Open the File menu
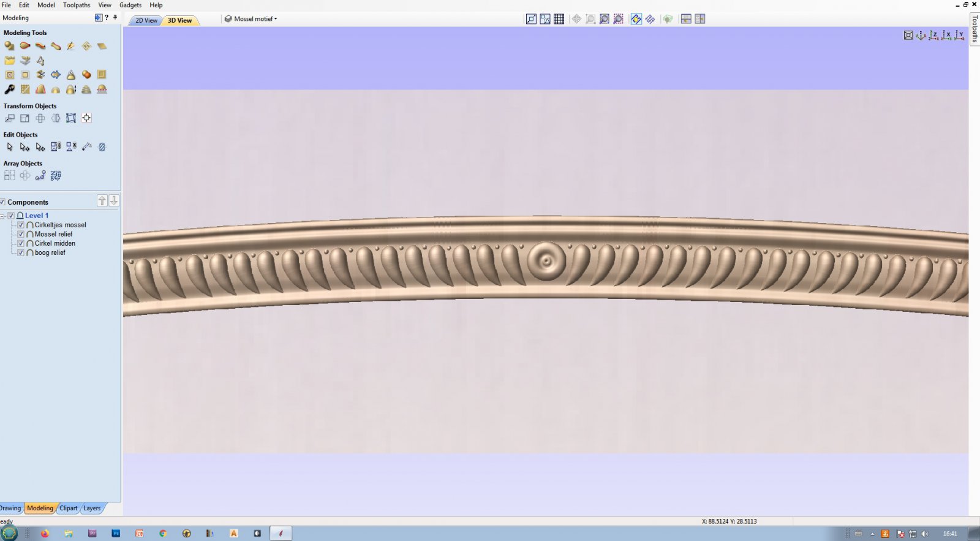 [x=6, y=5]
